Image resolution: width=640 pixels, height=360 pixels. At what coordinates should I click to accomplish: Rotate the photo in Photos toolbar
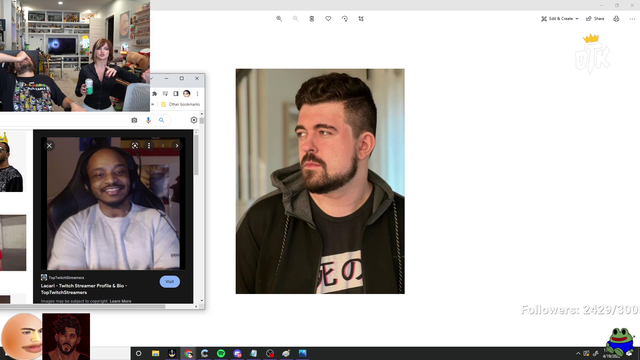pyautogui.click(x=344, y=19)
